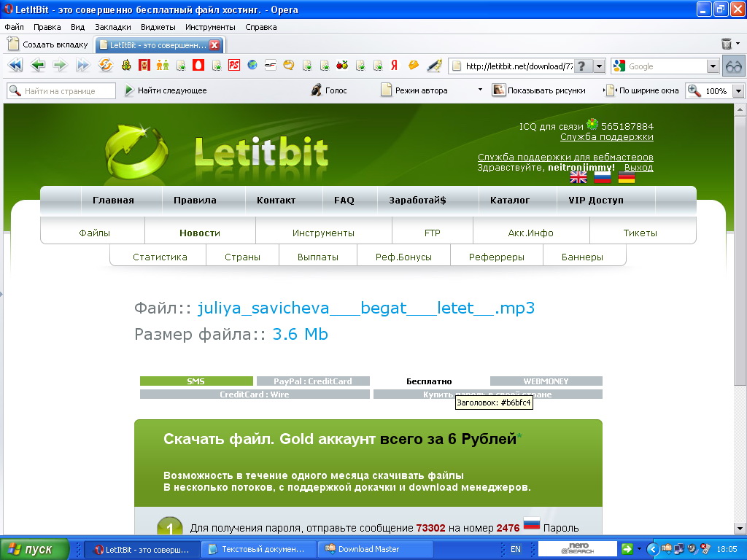Open the Служба поддержки link
747x560 pixels.
click(606, 136)
